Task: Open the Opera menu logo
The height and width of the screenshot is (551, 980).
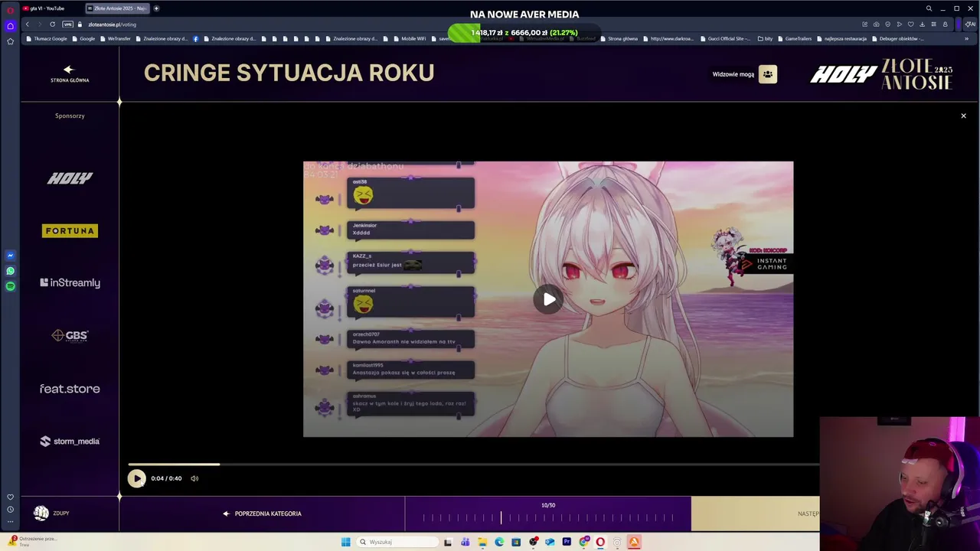Action: 10,10
